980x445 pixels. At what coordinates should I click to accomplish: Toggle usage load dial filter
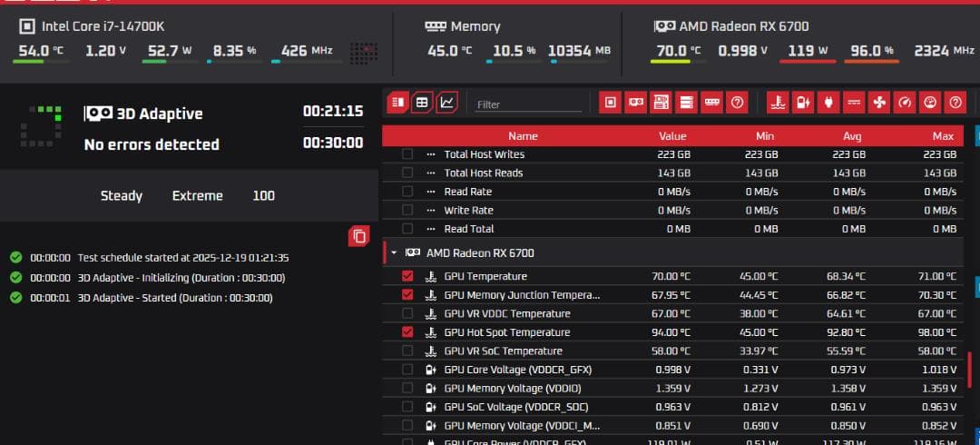pos(929,102)
